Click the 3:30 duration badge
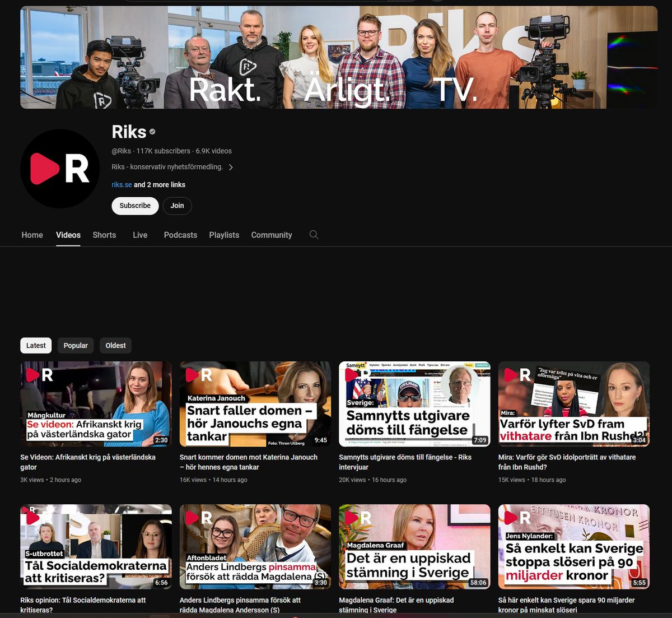The height and width of the screenshot is (618, 672). pyautogui.click(x=321, y=583)
